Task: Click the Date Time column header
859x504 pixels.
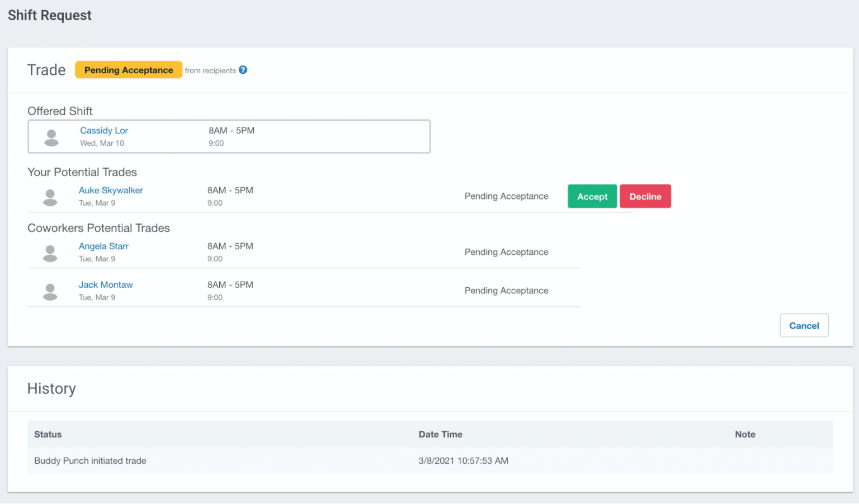Action: click(441, 434)
